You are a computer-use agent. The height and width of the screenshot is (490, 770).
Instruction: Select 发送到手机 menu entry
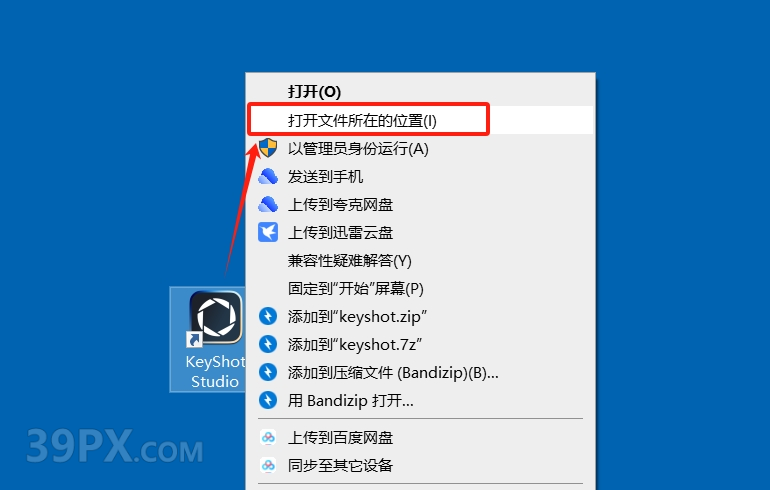(x=420, y=176)
